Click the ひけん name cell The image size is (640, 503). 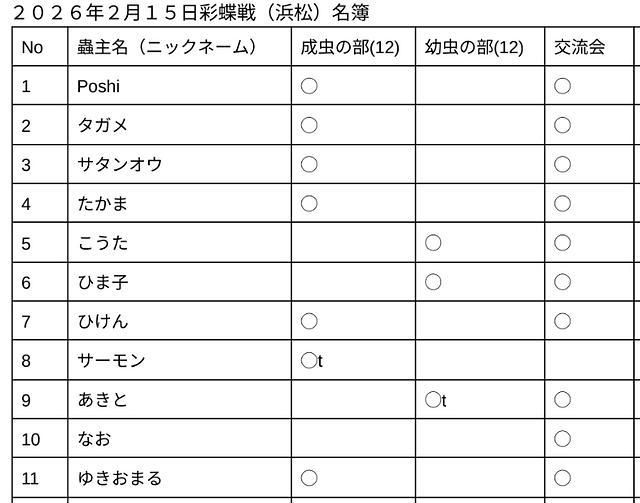[x=180, y=320]
